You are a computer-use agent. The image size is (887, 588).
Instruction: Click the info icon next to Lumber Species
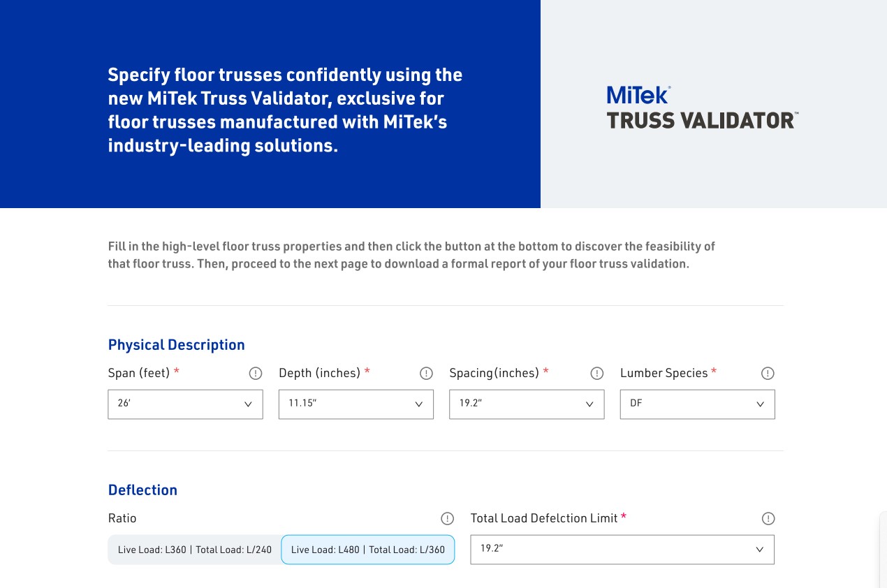(768, 374)
